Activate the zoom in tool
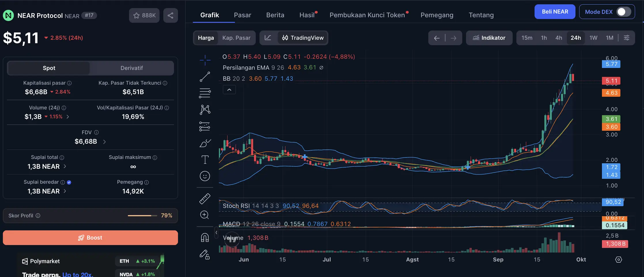644x277 pixels. (205, 215)
